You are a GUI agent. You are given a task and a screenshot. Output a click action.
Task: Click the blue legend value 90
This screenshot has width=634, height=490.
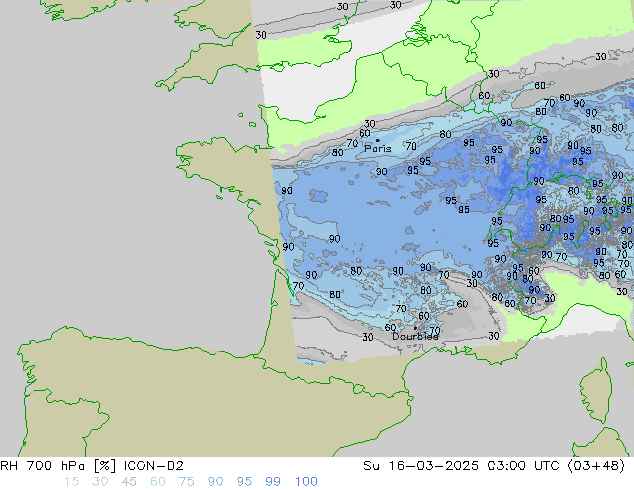click(215, 482)
